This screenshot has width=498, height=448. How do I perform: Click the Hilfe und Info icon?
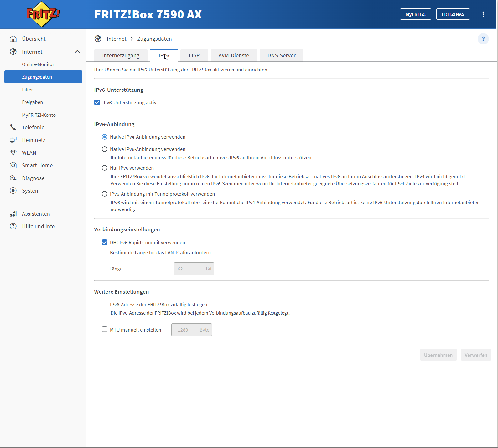pyautogui.click(x=13, y=226)
